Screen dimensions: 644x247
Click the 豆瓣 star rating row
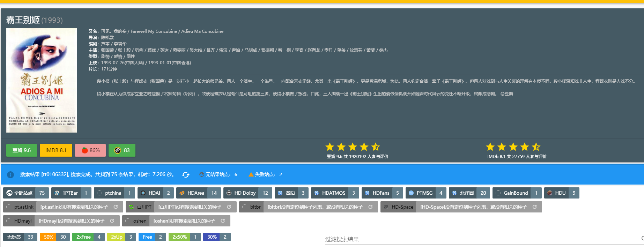[x=353, y=147]
